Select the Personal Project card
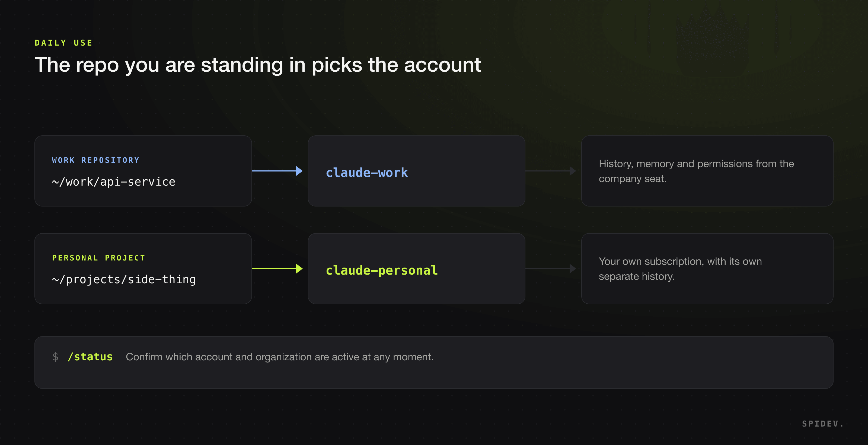868x445 pixels. pos(143,269)
